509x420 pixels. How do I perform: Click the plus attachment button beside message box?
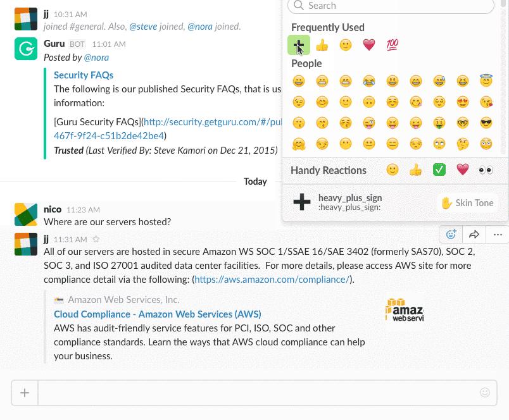click(x=25, y=393)
